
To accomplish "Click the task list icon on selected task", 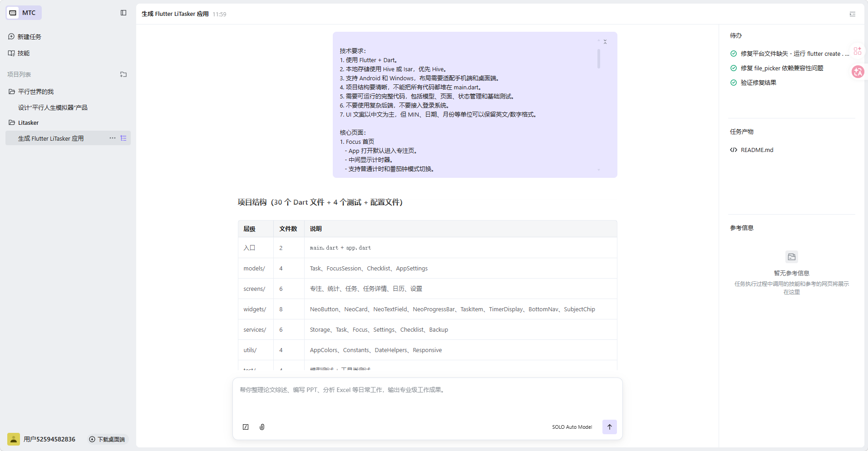I will coord(123,138).
